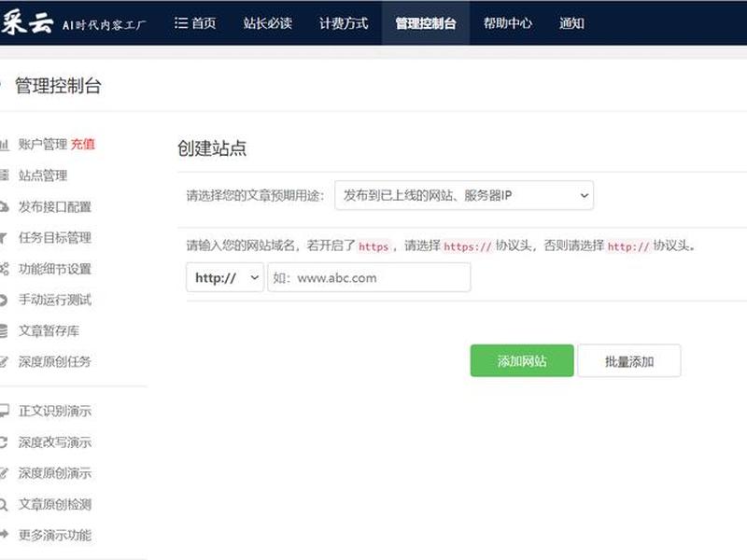Click the play icon beside 手动运行测试

coord(4,300)
